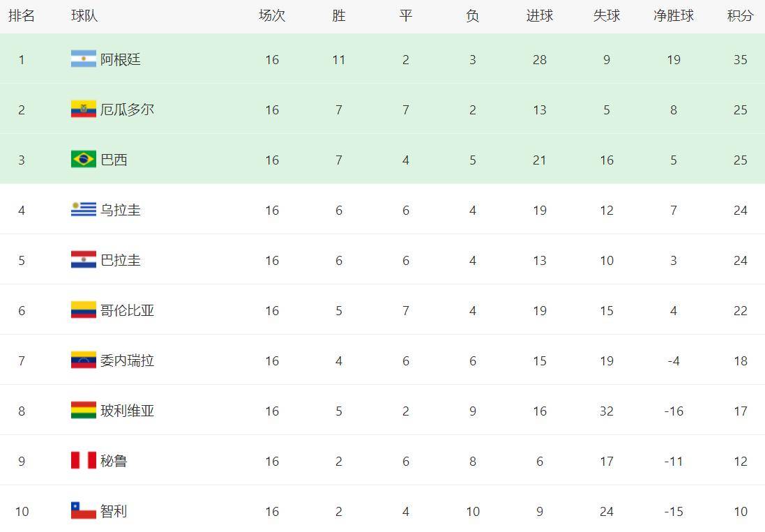Click the Chile flag icon
Viewport: 765px width, 532px height.
84,511
